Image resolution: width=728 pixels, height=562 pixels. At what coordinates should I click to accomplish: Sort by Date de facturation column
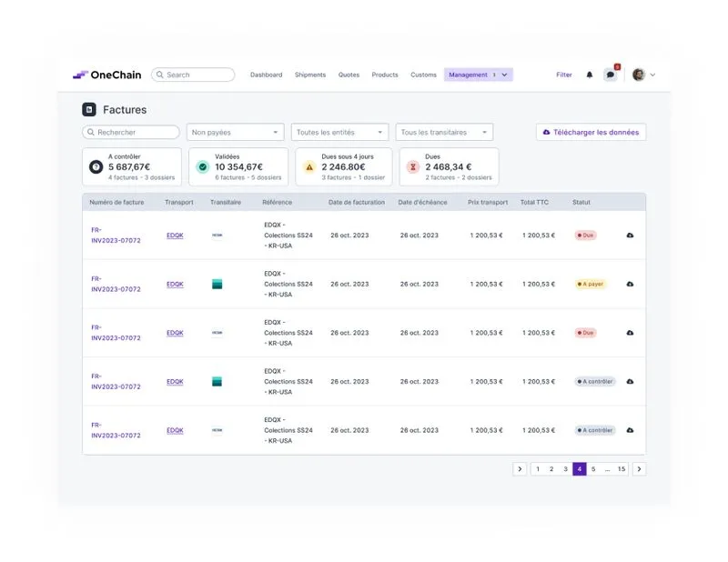coord(357,203)
